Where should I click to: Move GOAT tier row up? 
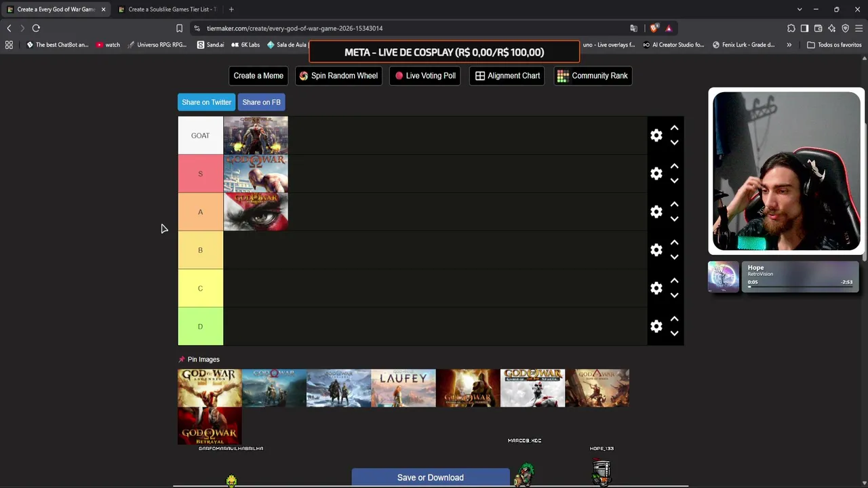pyautogui.click(x=674, y=128)
